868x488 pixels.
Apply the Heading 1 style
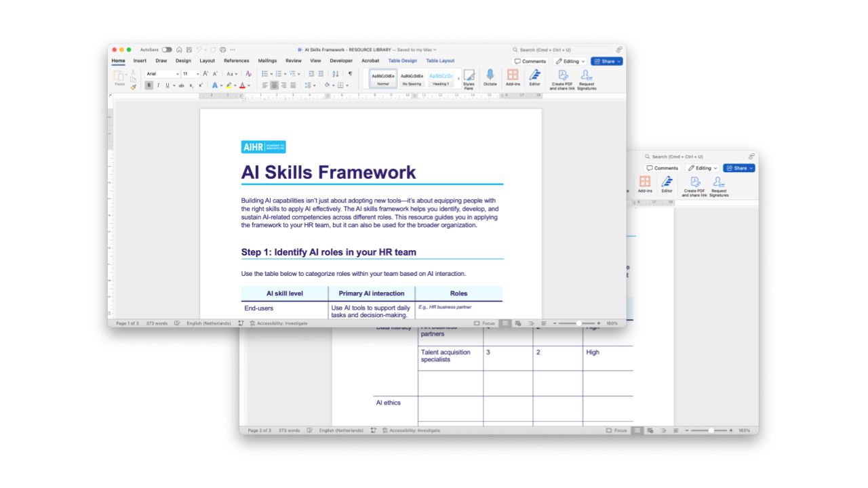click(441, 79)
